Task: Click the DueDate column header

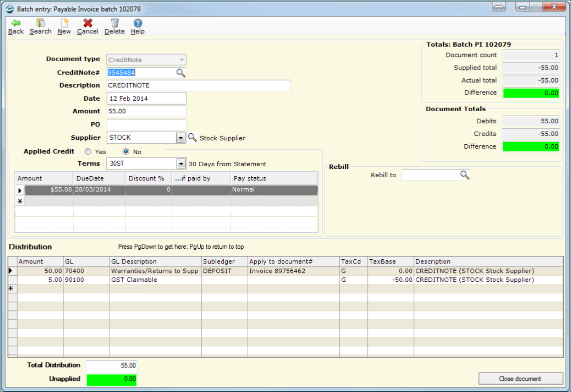Action: pos(100,178)
